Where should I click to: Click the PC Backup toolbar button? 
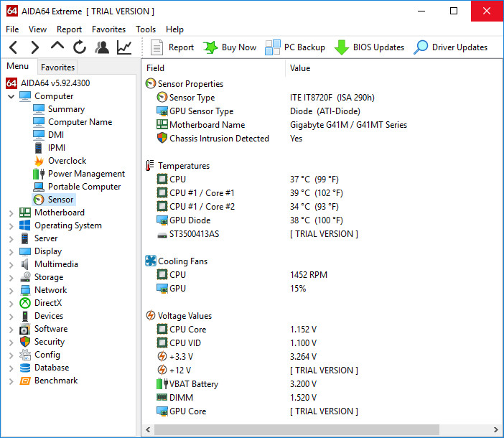pos(295,47)
